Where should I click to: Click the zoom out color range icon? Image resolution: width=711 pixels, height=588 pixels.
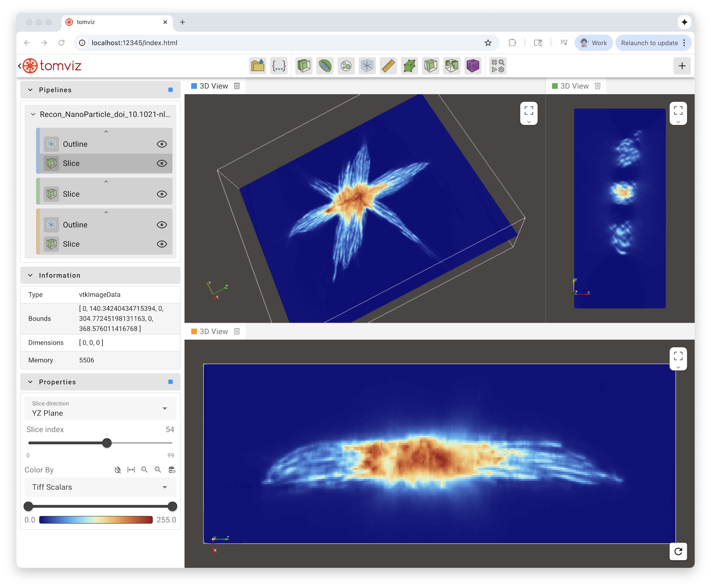point(145,470)
